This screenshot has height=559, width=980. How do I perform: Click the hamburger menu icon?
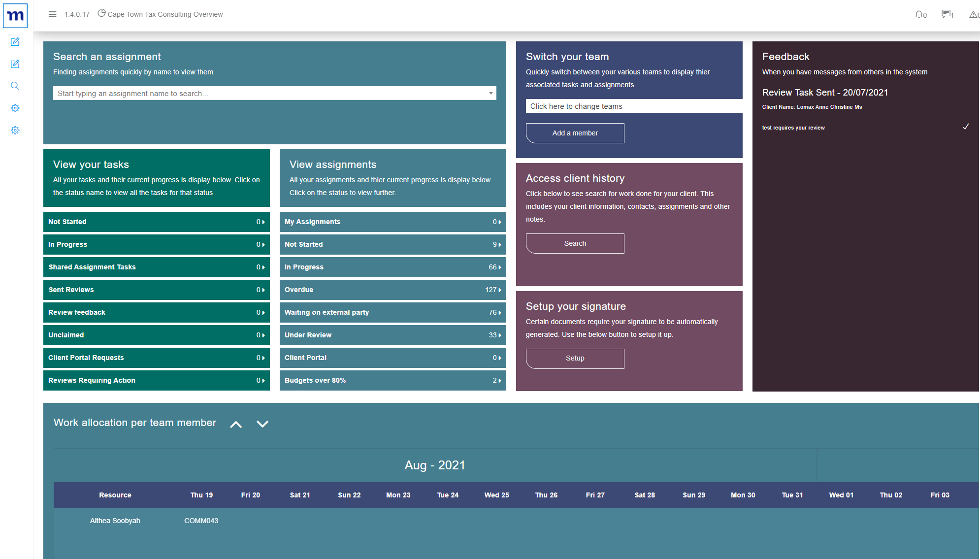point(52,14)
